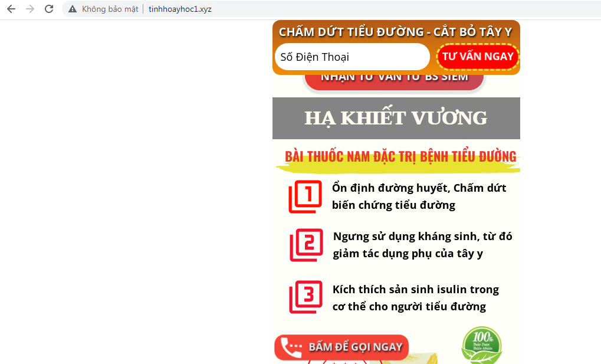601x364 pixels.
Task: Go back to the previous page
Action: 11,9
